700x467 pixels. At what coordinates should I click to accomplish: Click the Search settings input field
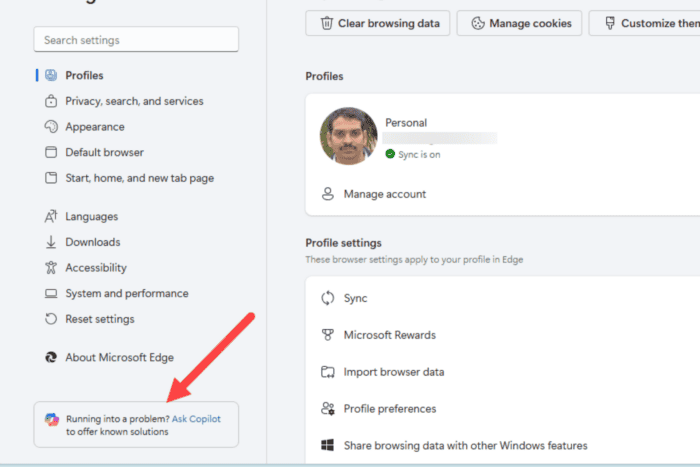[136, 40]
